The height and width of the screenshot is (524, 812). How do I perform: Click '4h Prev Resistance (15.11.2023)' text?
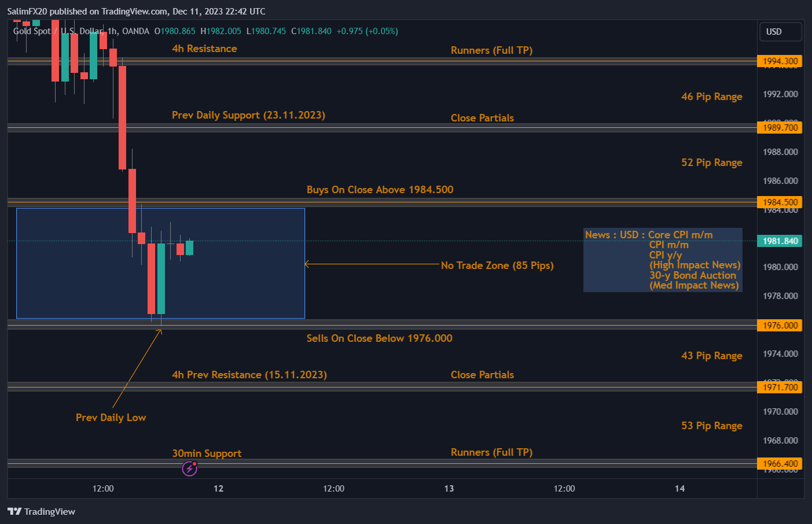click(249, 375)
